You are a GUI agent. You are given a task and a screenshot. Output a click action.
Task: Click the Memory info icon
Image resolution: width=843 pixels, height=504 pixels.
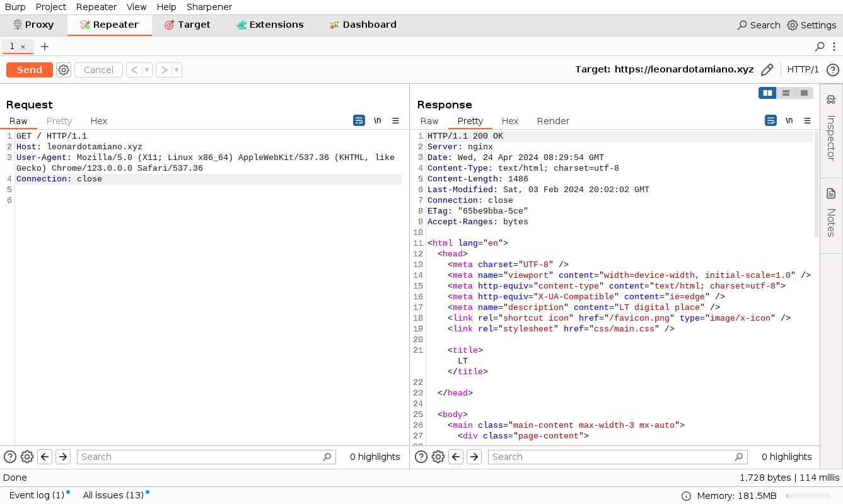coord(687,496)
